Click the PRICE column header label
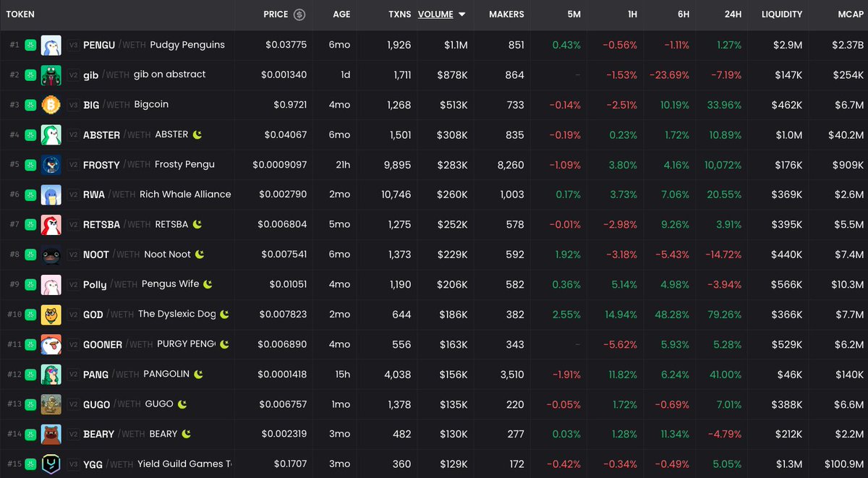Viewport: 868px width, 478px height. (x=276, y=14)
